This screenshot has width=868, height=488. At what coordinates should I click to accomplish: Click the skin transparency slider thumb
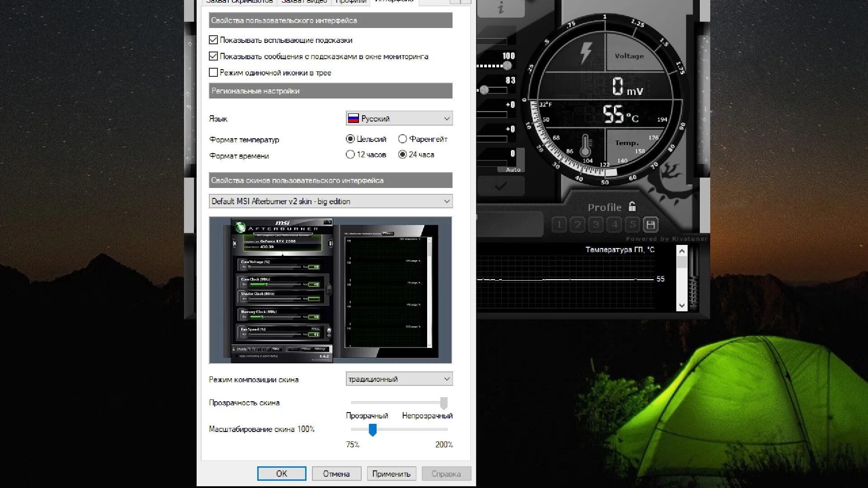pos(444,403)
